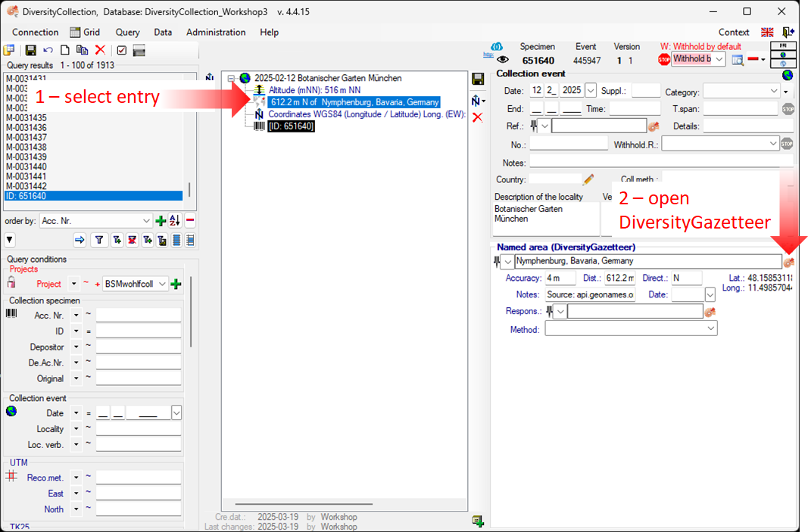Toggle the checkbox icon in the top toolbar

[122, 51]
